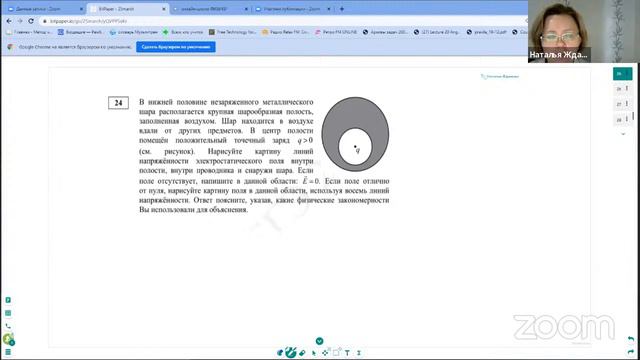Open the phone call icon in left sidebar

click(8, 326)
